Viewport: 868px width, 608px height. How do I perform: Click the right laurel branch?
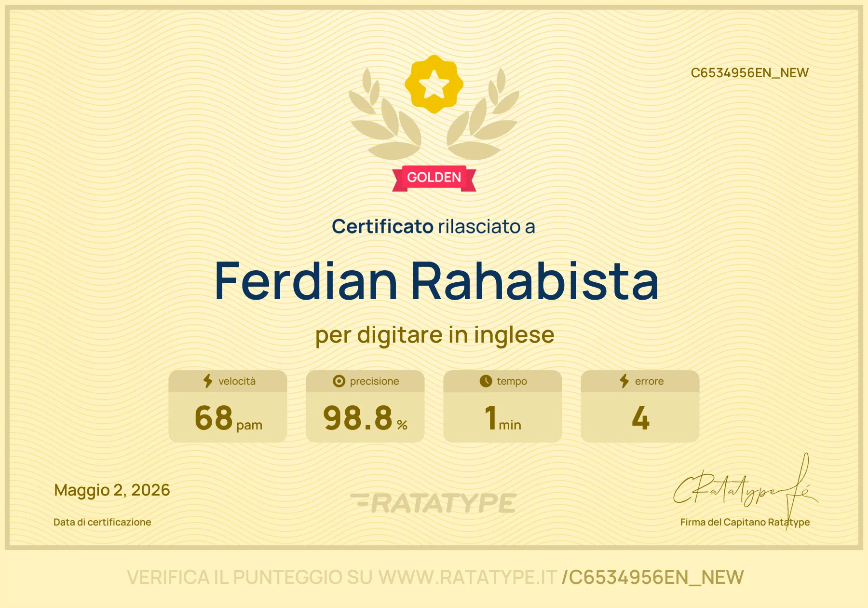pyautogui.click(x=483, y=116)
